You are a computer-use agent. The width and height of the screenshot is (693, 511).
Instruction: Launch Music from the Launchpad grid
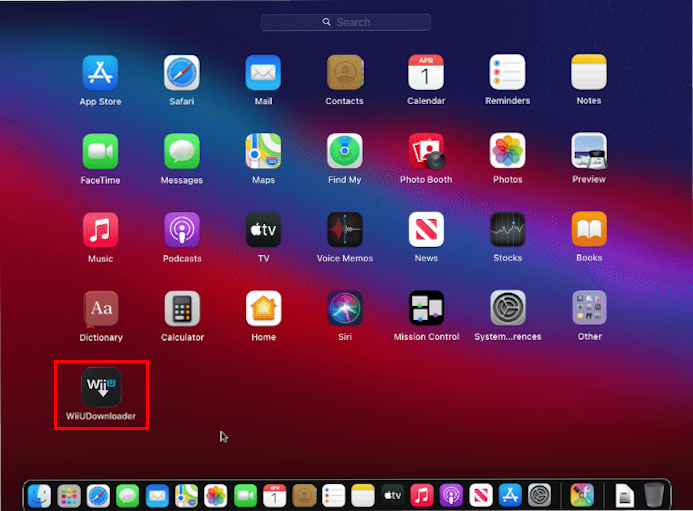[100, 230]
